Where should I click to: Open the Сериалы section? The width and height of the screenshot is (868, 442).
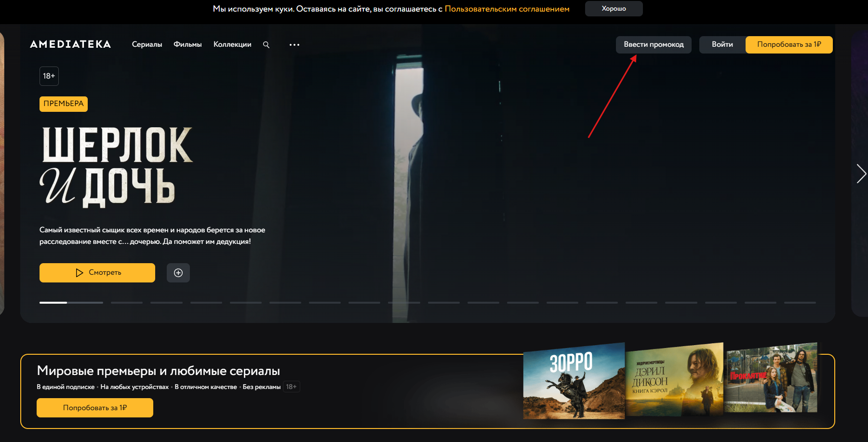(147, 44)
